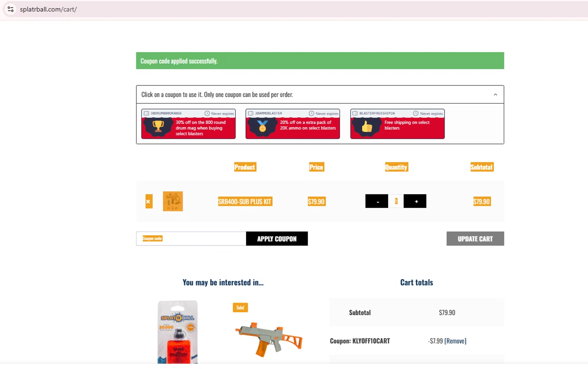Image resolution: width=588 pixels, height=369 pixels.
Task: Open the orange 20,000 ammo pack product
Action: coord(178,332)
